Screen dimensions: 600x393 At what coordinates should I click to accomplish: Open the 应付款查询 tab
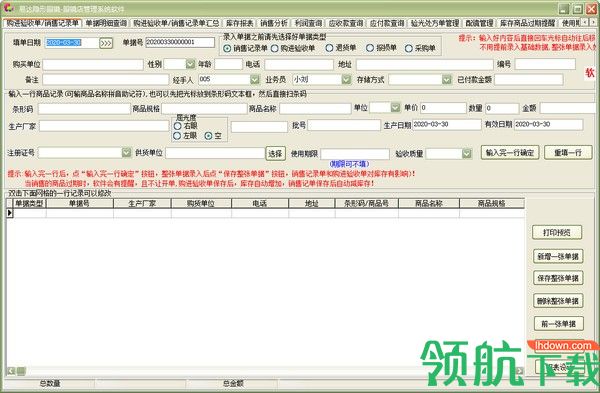click(x=387, y=23)
